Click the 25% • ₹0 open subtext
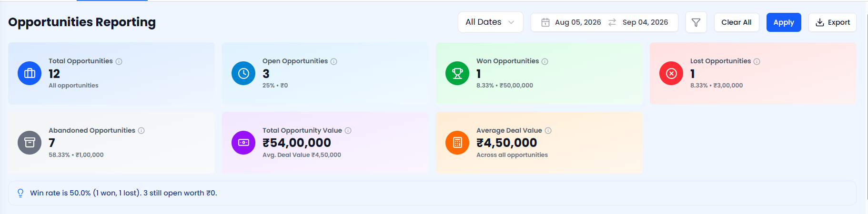 click(x=275, y=86)
